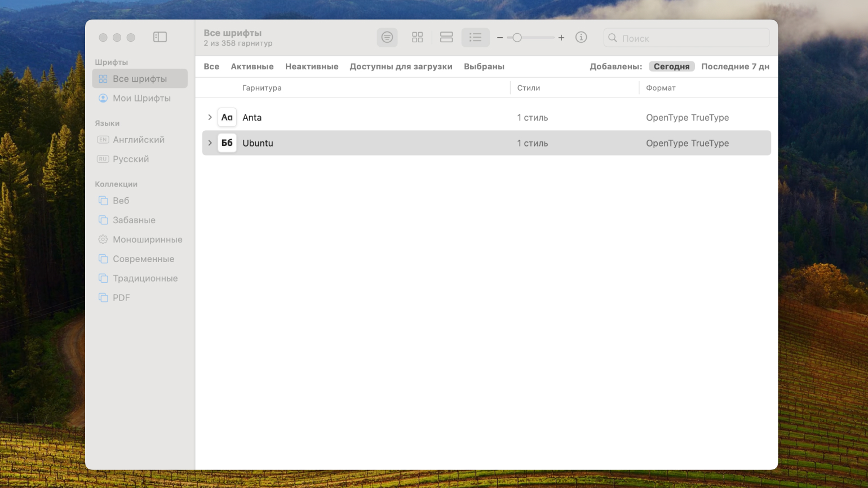The image size is (868, 488).
Task: Select the list view icon
Action: coord(475,37)
